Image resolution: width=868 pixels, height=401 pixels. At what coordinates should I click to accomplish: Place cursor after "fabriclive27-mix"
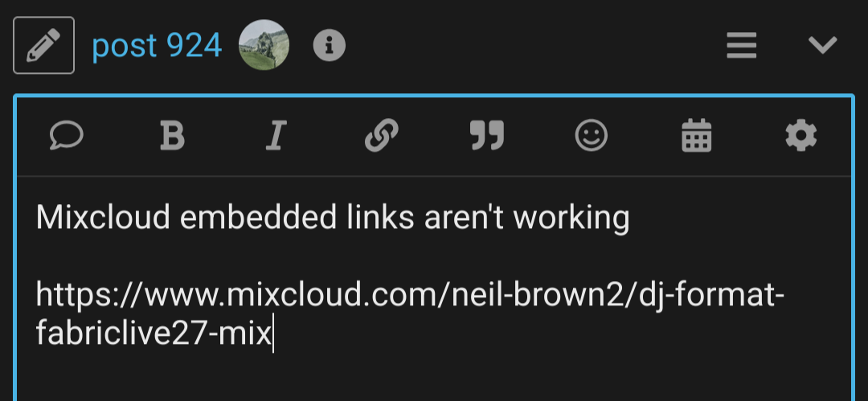[x=273, y=334]
